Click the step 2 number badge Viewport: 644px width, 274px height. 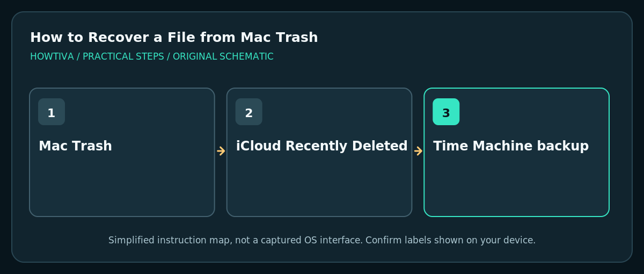coord(249,112)
